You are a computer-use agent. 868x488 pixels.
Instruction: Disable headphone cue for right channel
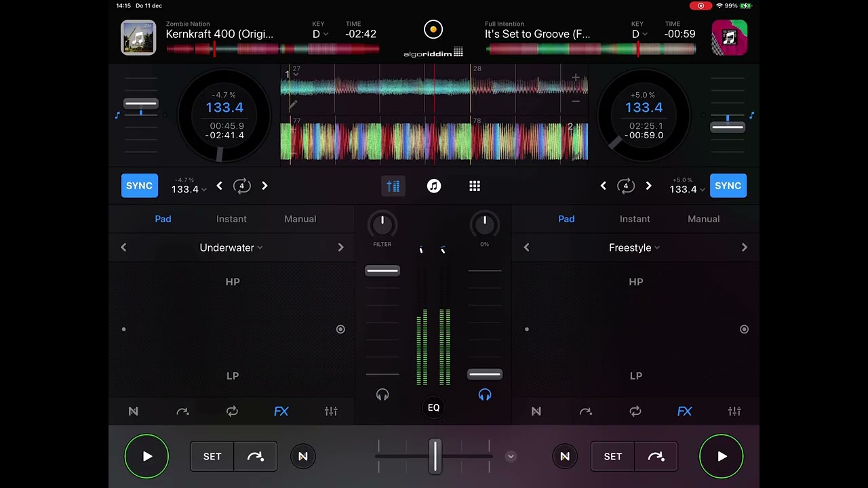(484, 395)
